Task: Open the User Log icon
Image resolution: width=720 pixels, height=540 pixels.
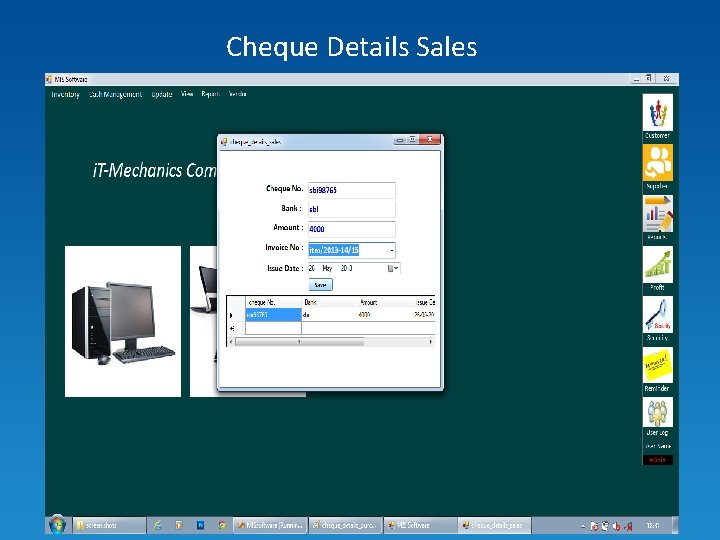Action: coord(658,412)
